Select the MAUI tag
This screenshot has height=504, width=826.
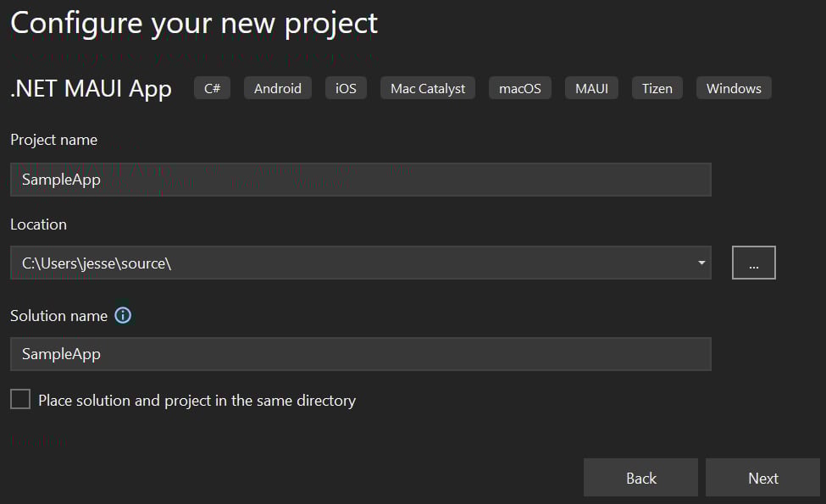click(x=591, y=88)
